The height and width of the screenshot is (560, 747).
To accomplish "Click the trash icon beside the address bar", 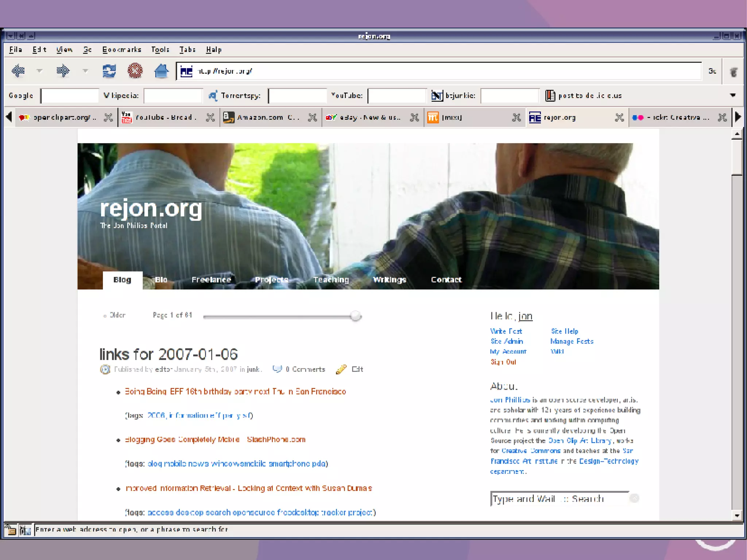I will (x=734, y=72).
